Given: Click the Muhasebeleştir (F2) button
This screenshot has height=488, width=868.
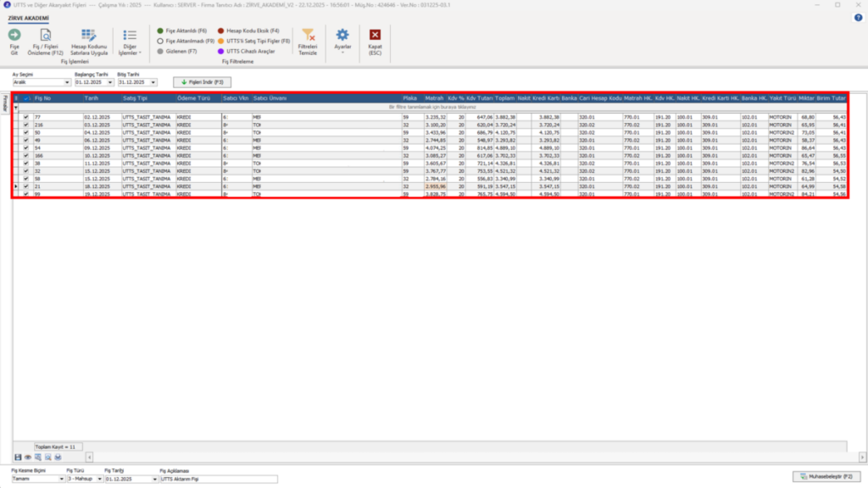Looking at the screenshot, I should pyautogui.click(x=826, y=476).
